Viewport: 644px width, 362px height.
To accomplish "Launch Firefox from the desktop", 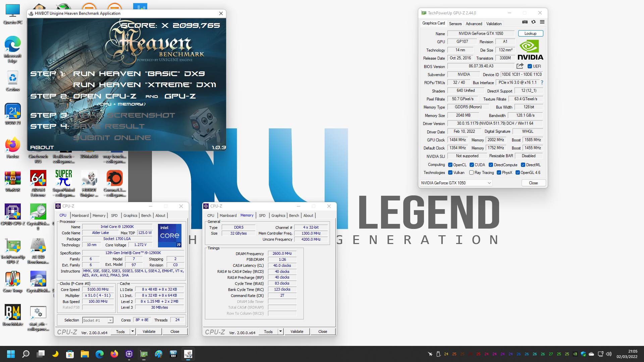I will pos(12,147).
